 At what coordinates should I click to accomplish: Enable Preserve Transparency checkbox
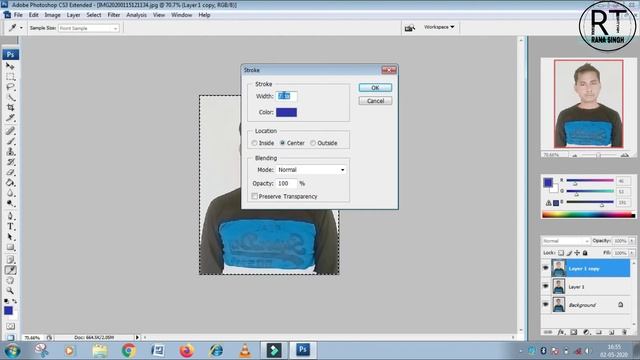(254, 196)
